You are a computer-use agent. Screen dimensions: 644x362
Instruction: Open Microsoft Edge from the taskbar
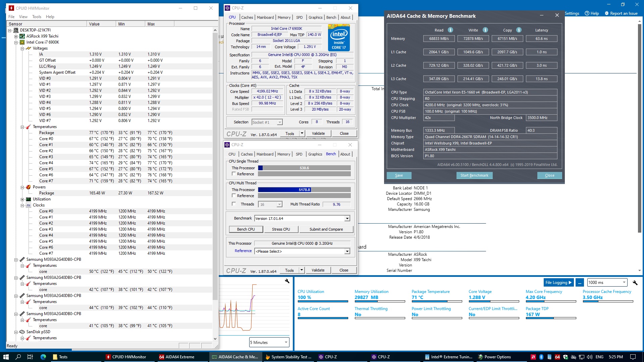[43, 357]
